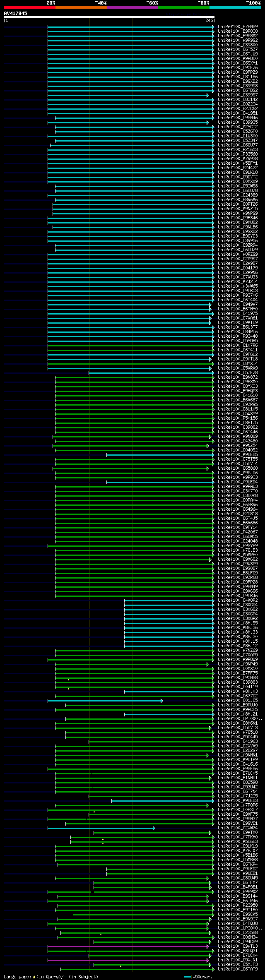Image resolution: width=265 pixels, height=980 pixels.
Task: Click the label UniRef100_C6TAT9
Action: tap(238, 969)
